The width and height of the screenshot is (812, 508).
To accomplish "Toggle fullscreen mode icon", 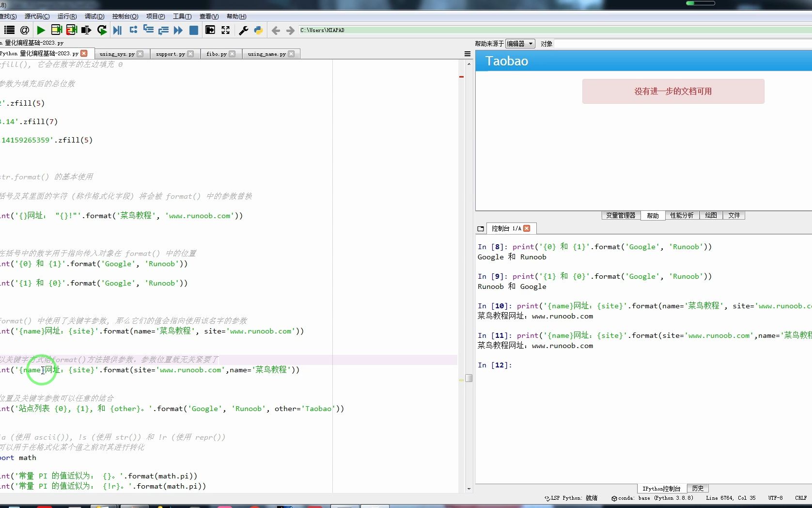I will point(226,30).
